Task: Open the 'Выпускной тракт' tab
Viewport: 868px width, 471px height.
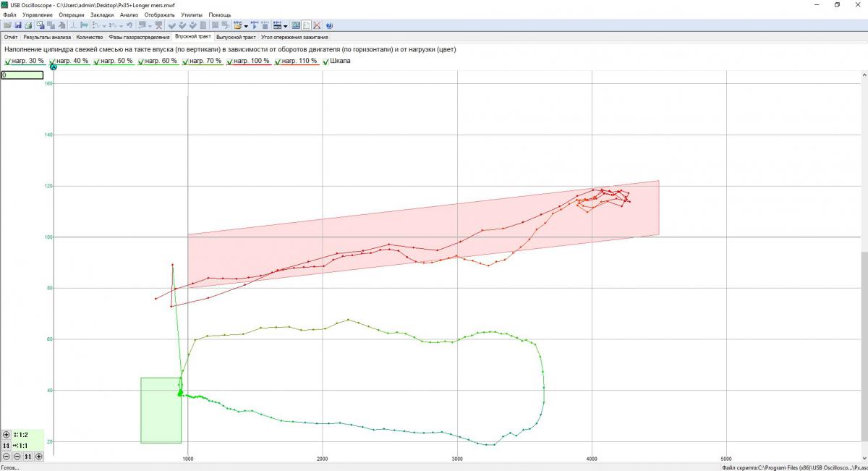Action: click(236, 36)
